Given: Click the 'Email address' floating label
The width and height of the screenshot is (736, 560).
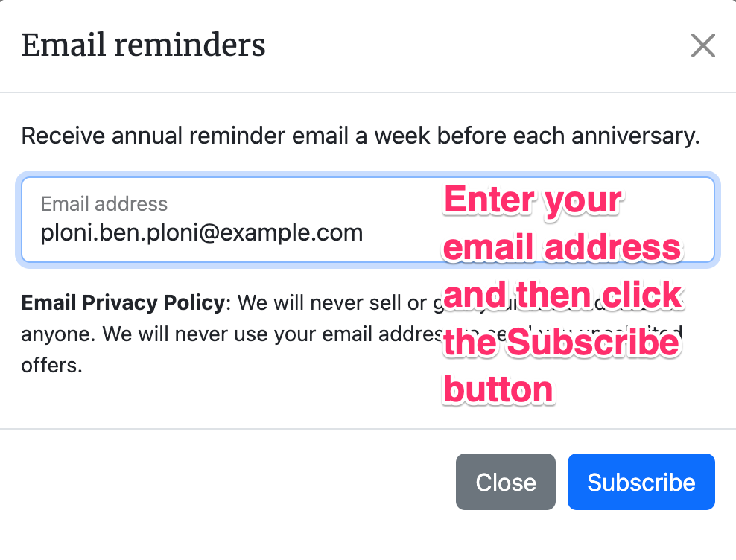Looking at the screenshot, I should pyautogui.click(x=104, y=203).
